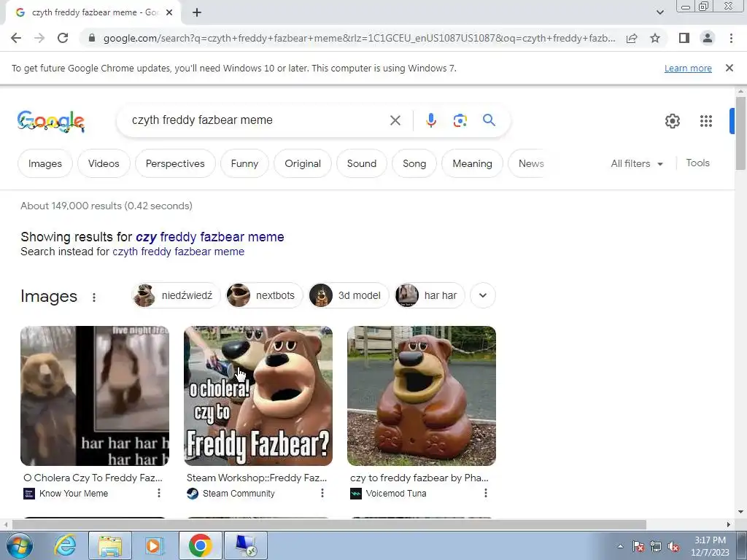Viewport: 747px width, 560px height.
Task: Open Google quick settings gear
Action: [672, 121]
